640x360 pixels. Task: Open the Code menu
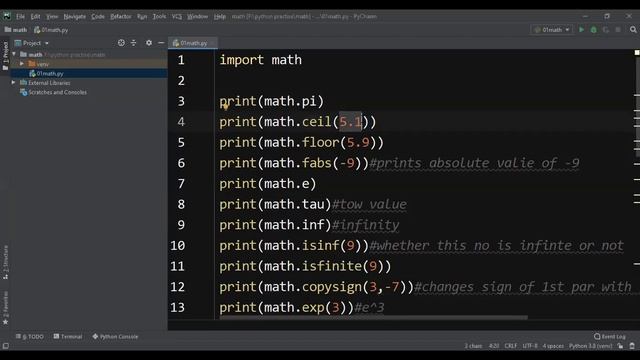(x=98, y=16)
